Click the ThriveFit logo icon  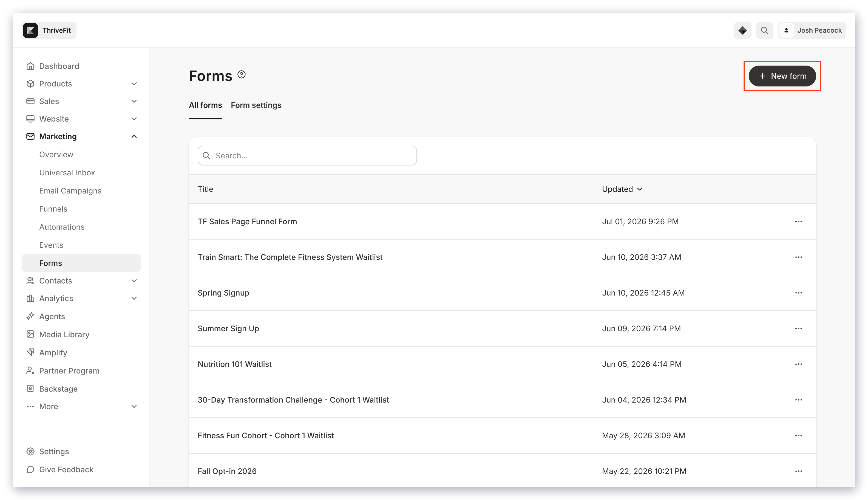[x=30, y=30]
